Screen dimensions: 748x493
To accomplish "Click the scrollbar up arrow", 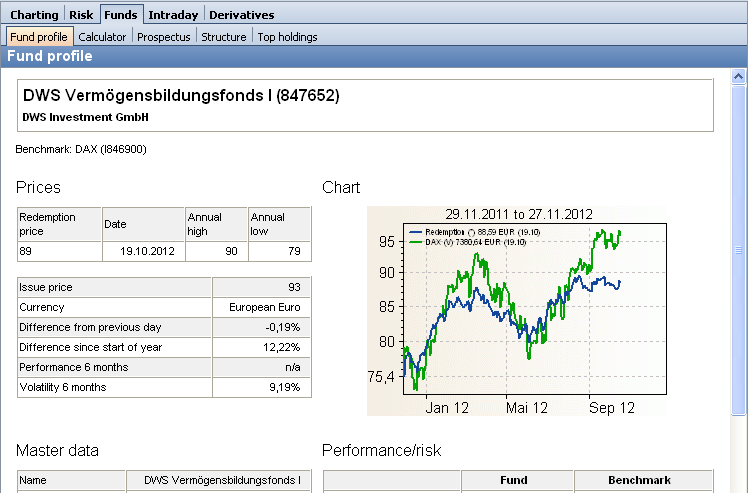I will 739,76.
